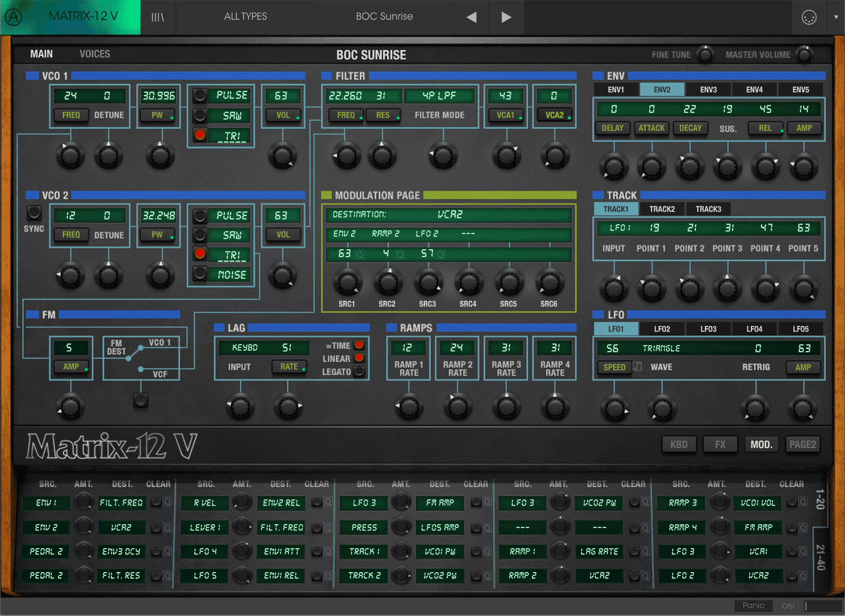Image resolution: width=845 pixels, height=616 pixels.
Task: Open the FX panel button
Action: click(x=720, y=445)
